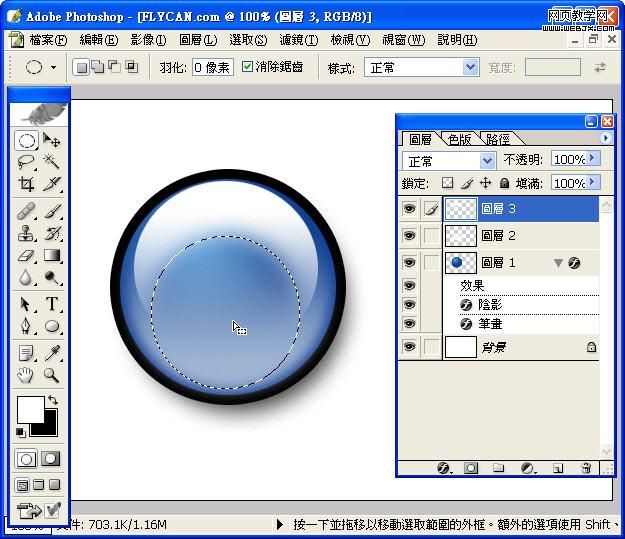Hide the 背景 layer visibility eye
This screenshot has width=625, height=539.
[x=409, y=347]
